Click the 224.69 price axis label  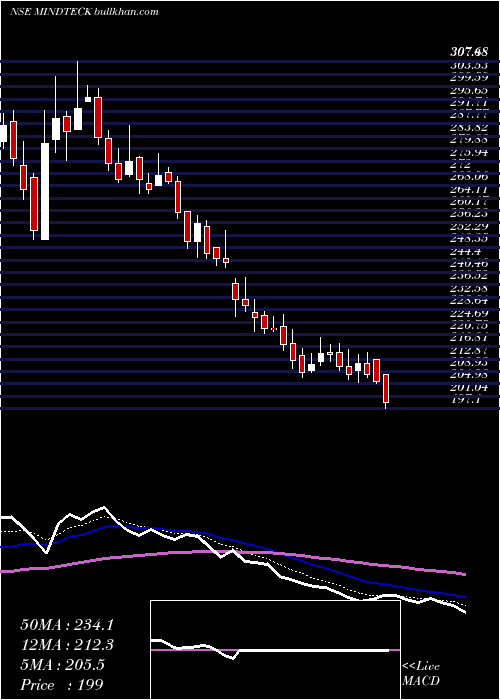468,313
